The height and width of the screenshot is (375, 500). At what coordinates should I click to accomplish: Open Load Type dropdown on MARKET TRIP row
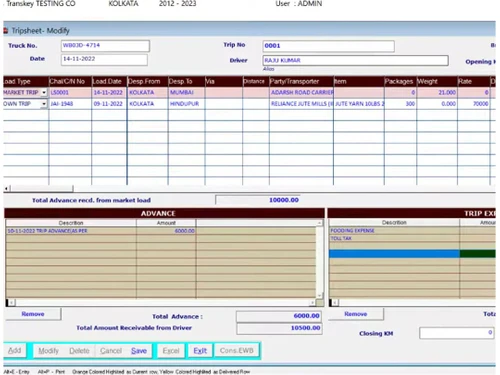(x=44, y=93)
